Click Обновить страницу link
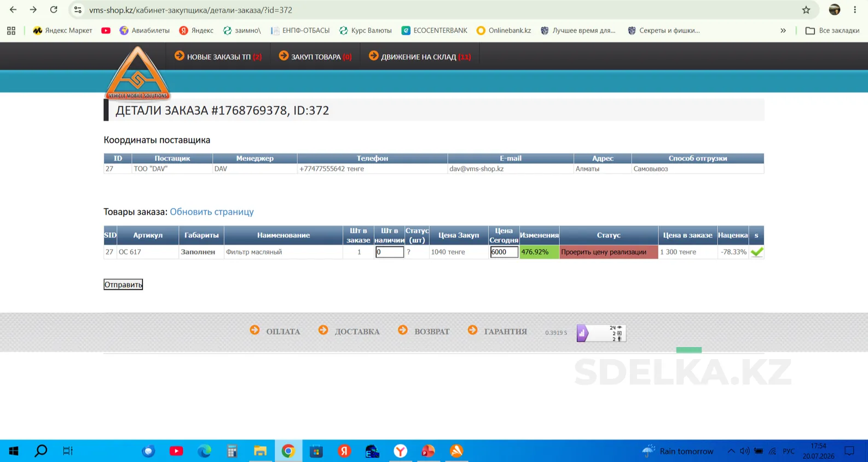The height and width of the screenshot is (462, 868). click(212, 212)
